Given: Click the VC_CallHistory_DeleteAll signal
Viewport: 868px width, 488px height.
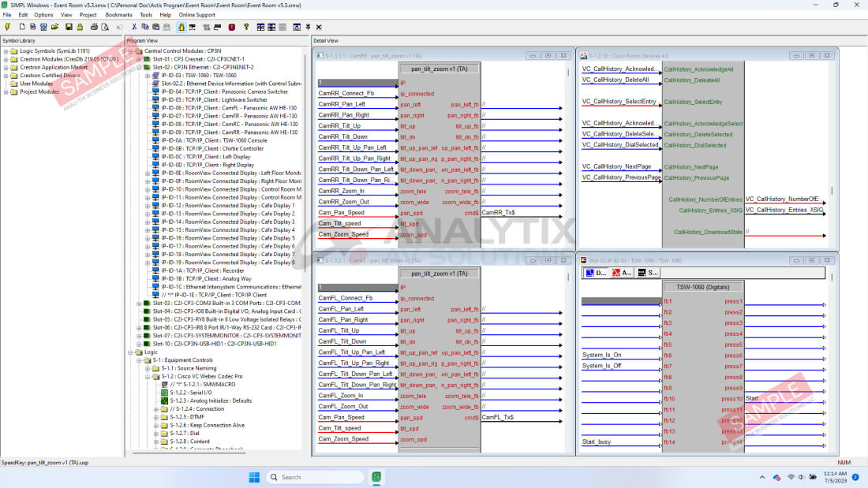Looking at the screenshot, I should pos(615,80).
